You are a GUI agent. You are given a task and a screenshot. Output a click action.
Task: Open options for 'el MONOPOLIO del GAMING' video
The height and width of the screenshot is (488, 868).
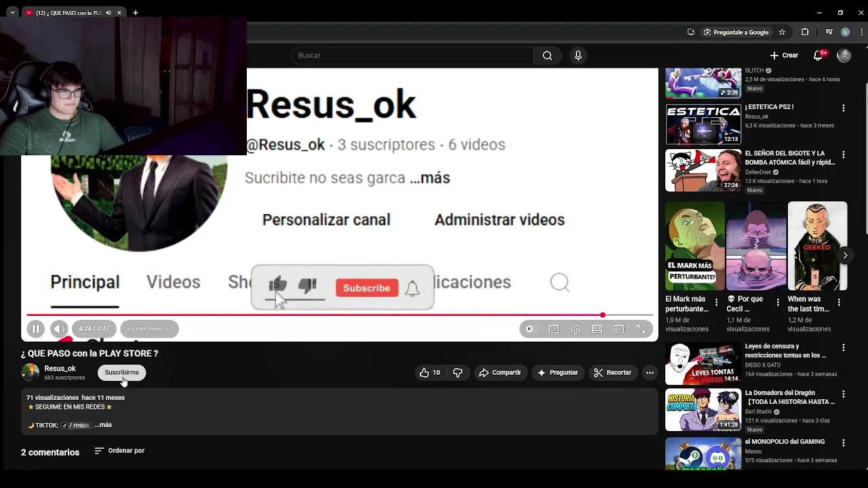[844, 443]
